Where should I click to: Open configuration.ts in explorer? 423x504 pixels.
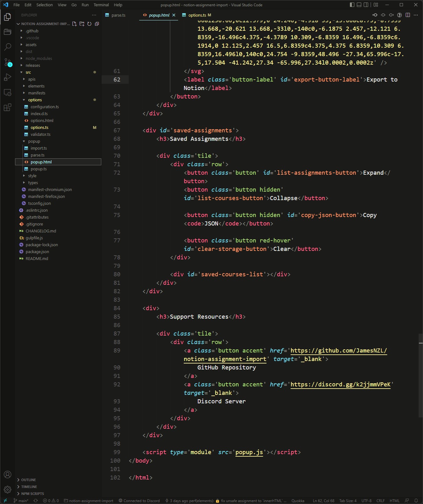click(45, 107)
